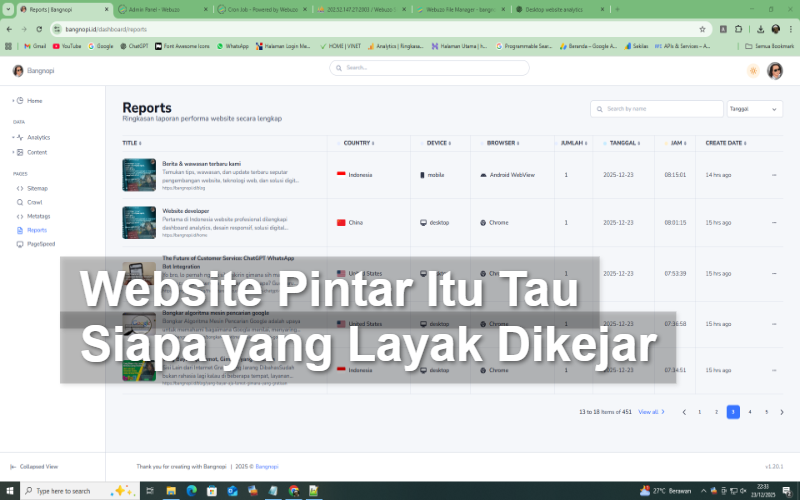Click the Search by name field
The image size is (800, 500).
tap(660, 109)
